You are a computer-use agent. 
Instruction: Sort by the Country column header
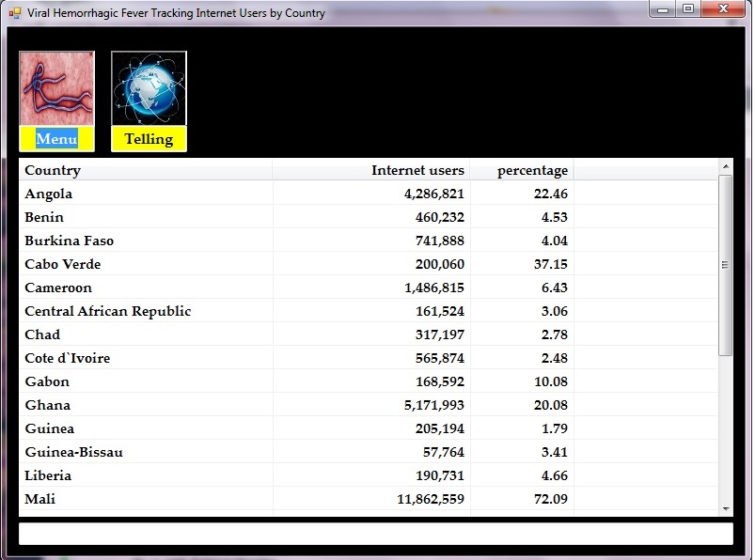[x=146, y=170]
